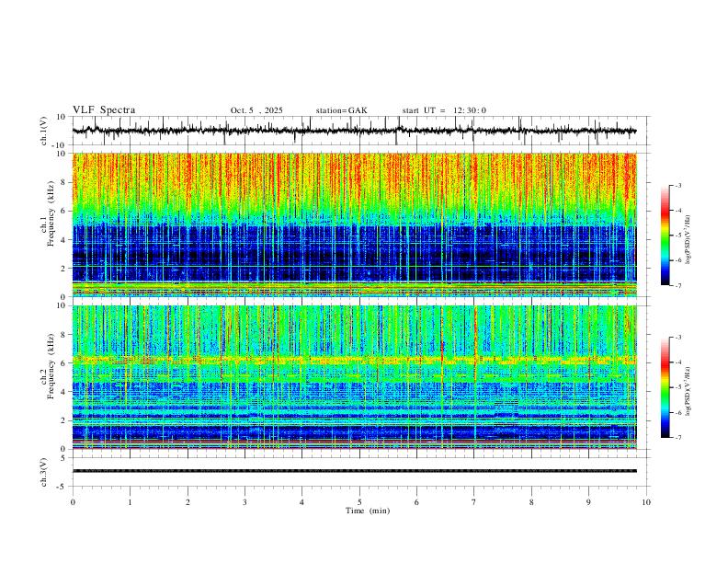The width and height of the screenshot is (728, 563).
Task: Click the "-7" tick on ch.1 color bar
Action: click(x=678, y=286)
